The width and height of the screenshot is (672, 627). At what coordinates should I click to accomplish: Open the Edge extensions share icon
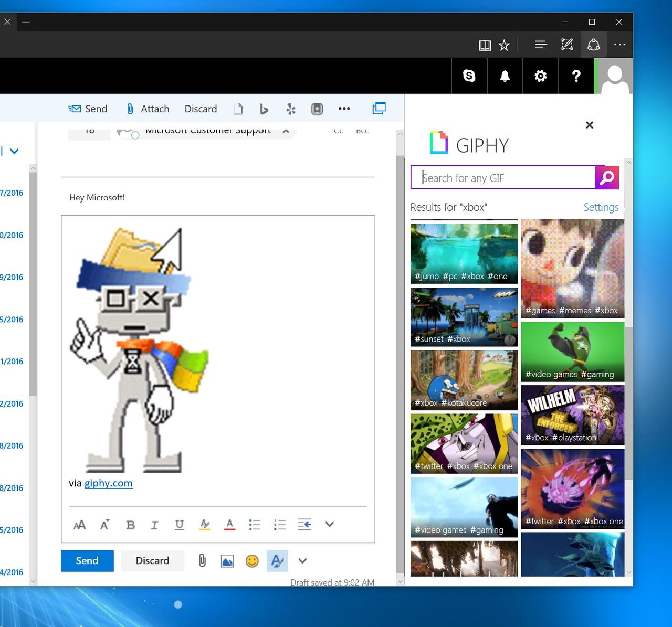594,45
